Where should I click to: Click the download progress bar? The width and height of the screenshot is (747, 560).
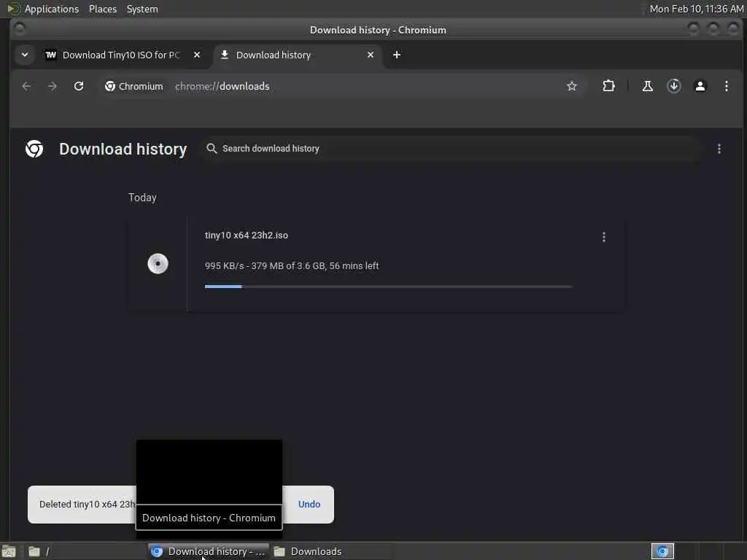[388, 287]
